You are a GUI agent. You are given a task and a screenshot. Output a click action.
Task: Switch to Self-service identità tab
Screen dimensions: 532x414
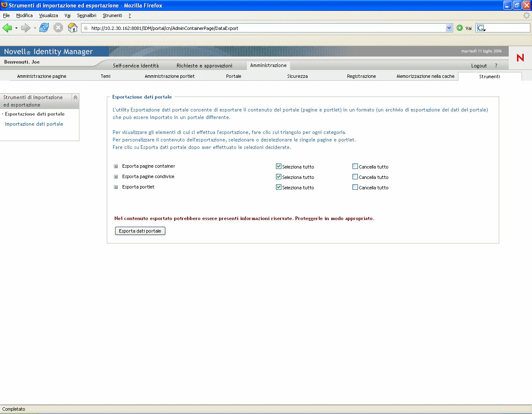click(136, 66)
